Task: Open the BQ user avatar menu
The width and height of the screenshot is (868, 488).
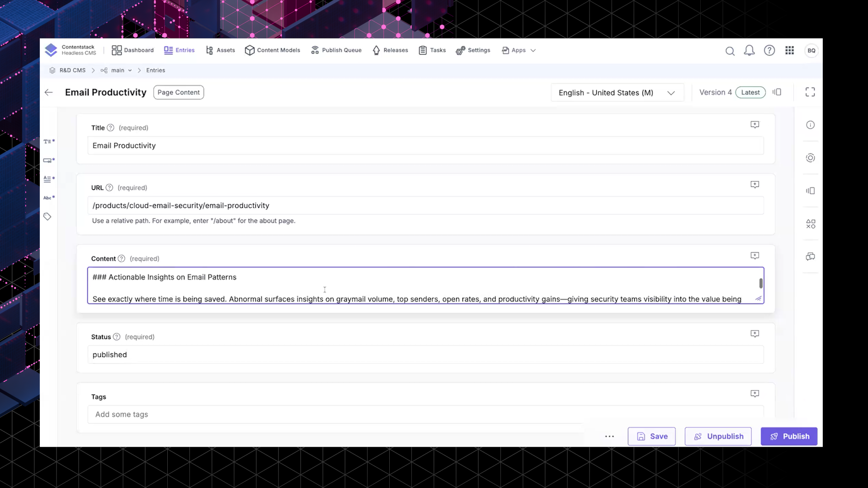Action: click(x=811, y=51)
